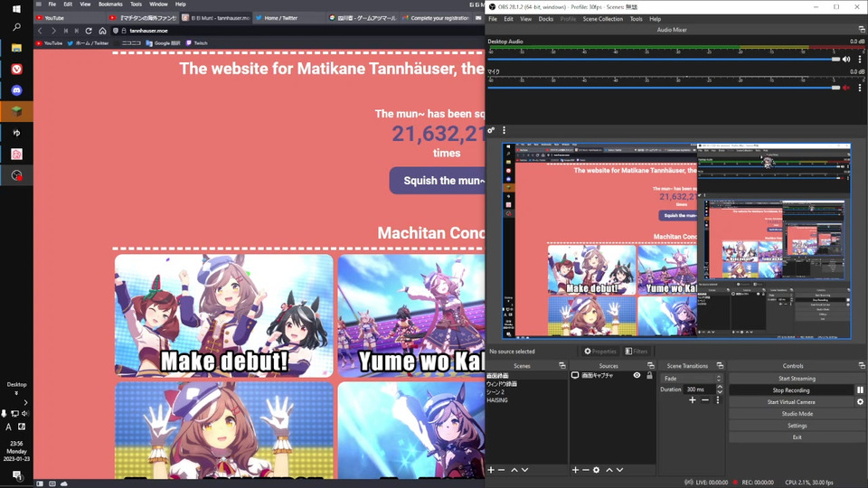
Task: Undock the Scenes panel
Action: [x=561, y=366]
